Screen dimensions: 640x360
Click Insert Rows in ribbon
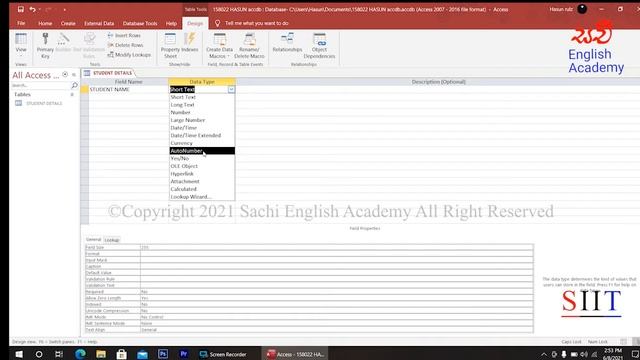click(x=124, y=36)
